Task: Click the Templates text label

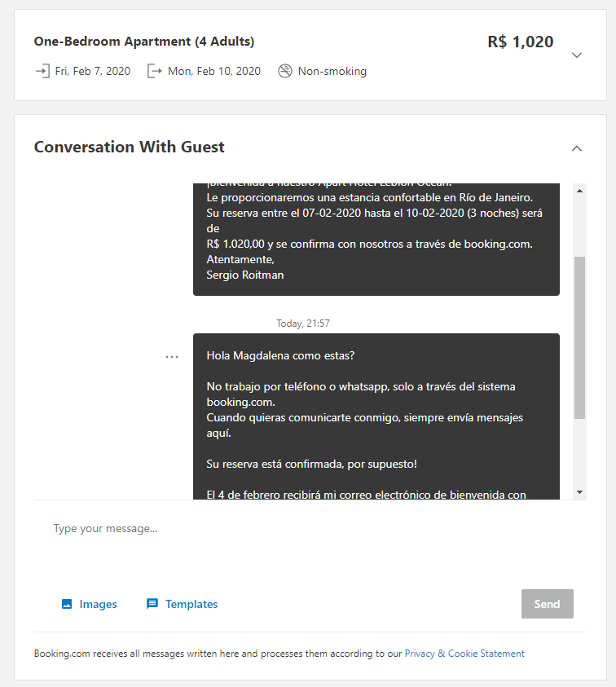Action: pos(191,604)
